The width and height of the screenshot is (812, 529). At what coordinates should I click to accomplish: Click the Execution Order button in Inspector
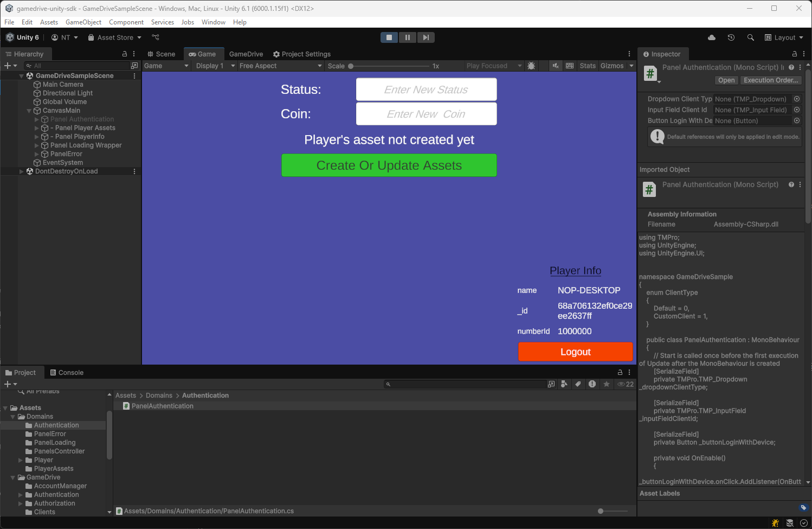[x=771, y=80]
